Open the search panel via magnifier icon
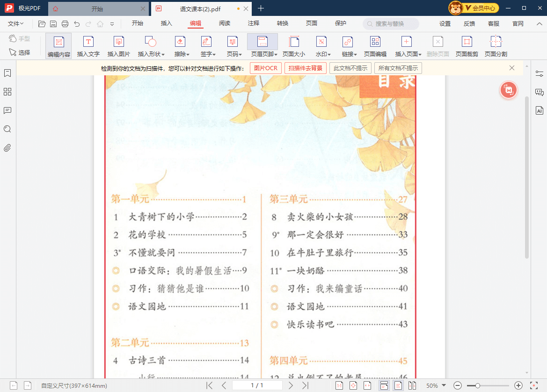This screenshot has width=547, height=392. tap(7, 129)
